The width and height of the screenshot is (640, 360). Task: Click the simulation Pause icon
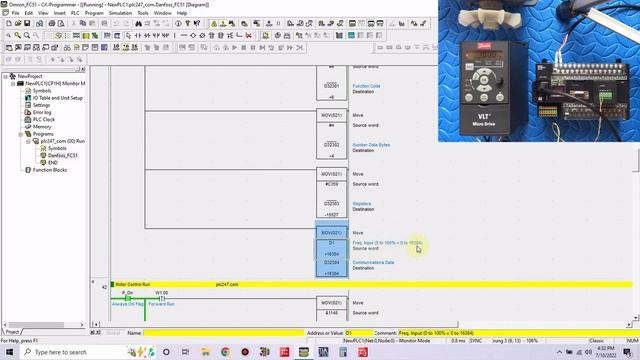(253, 48)
